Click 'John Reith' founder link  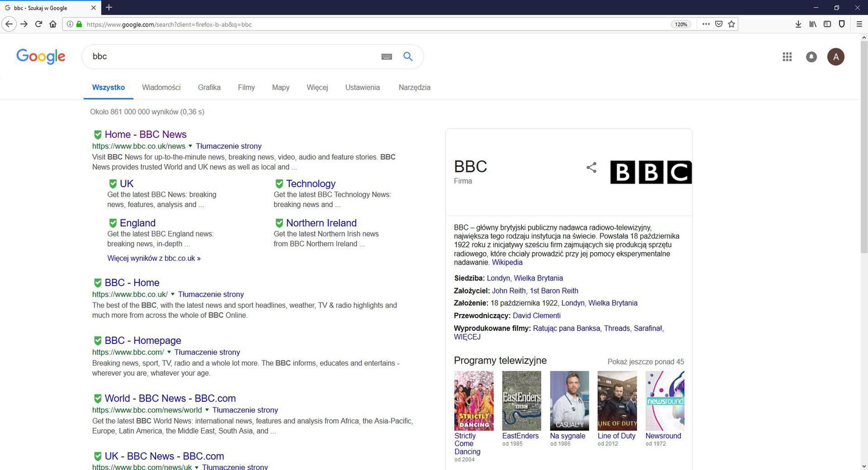click(x=509, y=290)
